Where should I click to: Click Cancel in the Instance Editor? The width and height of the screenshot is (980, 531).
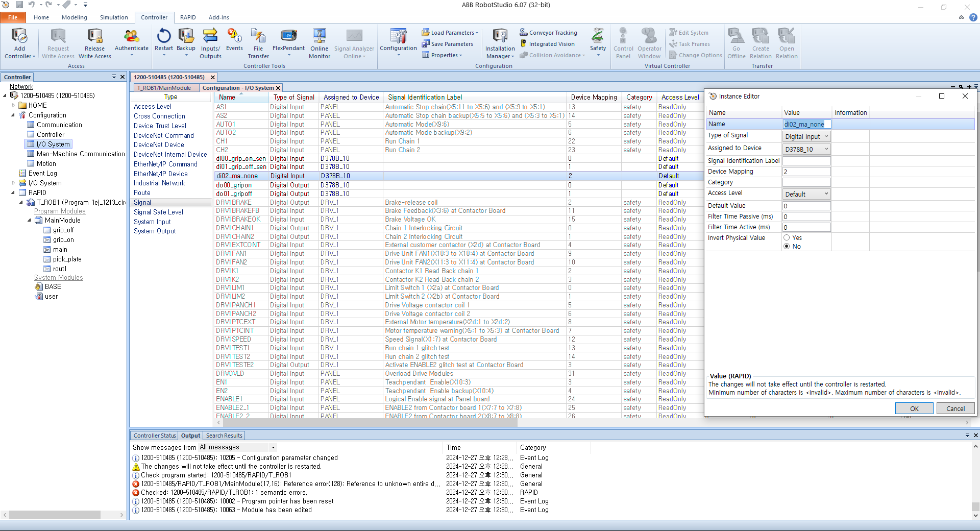pyautogui.click(x=955, y=408)
